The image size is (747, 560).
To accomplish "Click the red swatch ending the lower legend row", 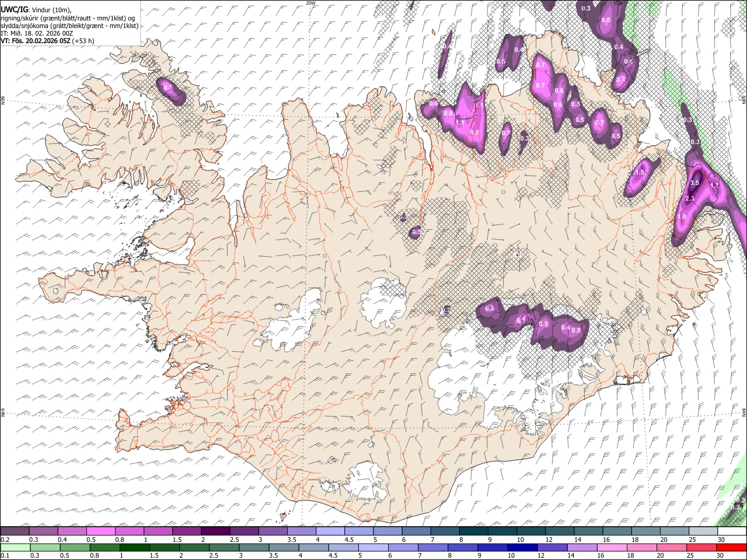I will pyautogui.click(x=732, y=547).
